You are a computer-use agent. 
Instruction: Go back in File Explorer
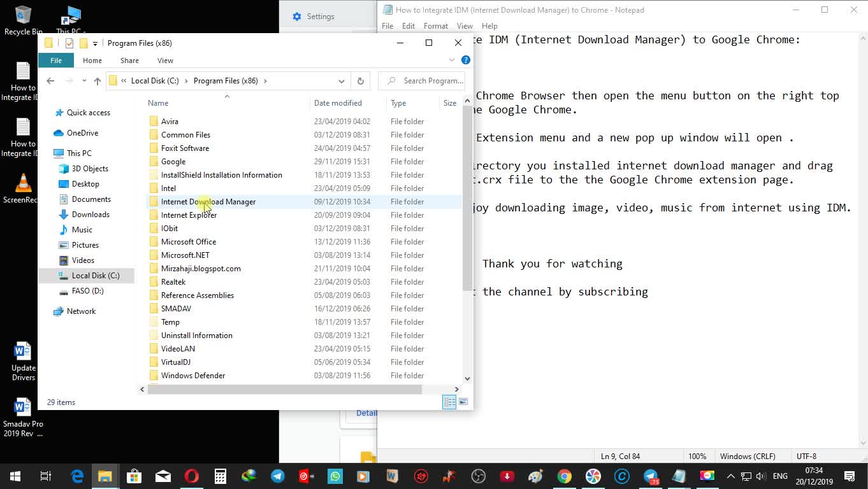(x=50, y=81)
